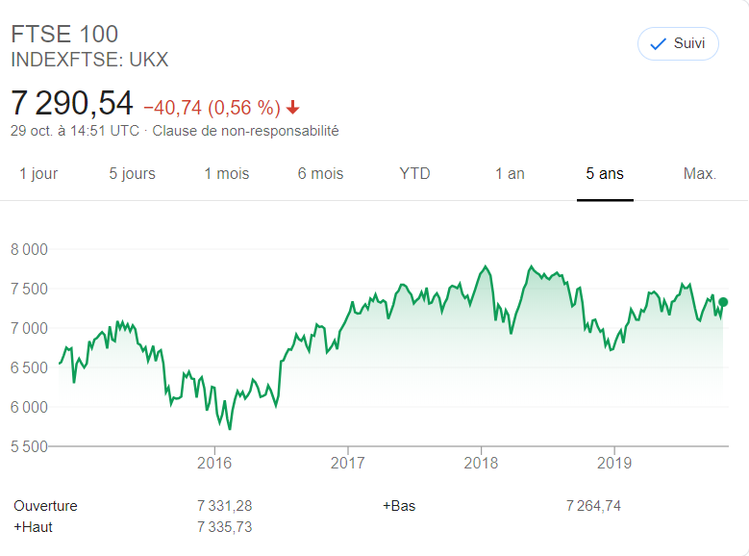The width and height of the screenshot is (749, 556).
Task: Click the red down arrow icon
Action: 292,107
